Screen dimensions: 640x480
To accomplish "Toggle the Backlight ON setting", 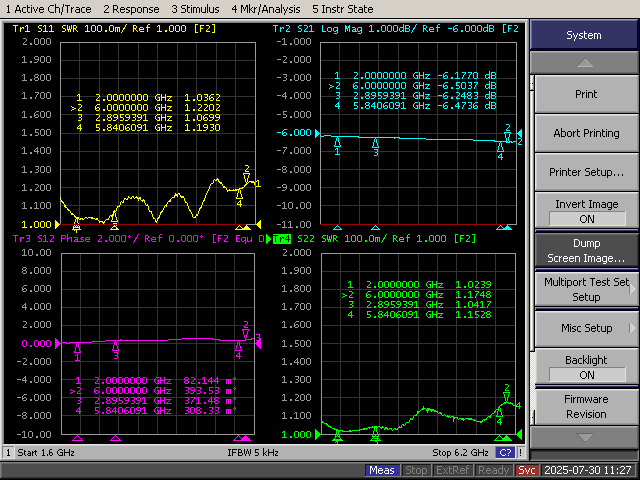I will [x=586, y=367].
